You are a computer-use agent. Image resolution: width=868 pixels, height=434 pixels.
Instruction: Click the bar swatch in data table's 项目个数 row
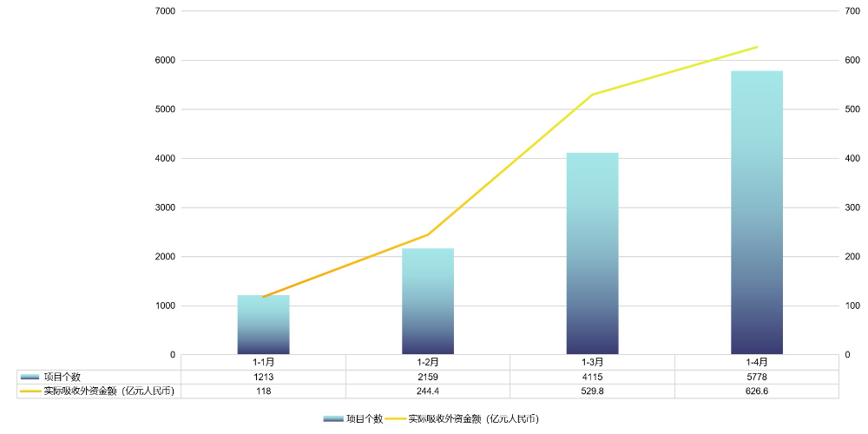coord(30,377)
